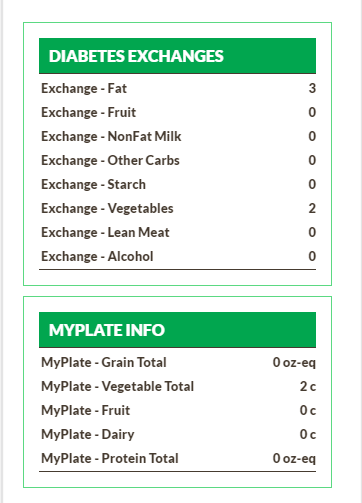Image resolution: width=362 pixels, height=503 pixels.
Task: Click the Grain Total value 0 oz-eq
Action: tap(294, 363)
